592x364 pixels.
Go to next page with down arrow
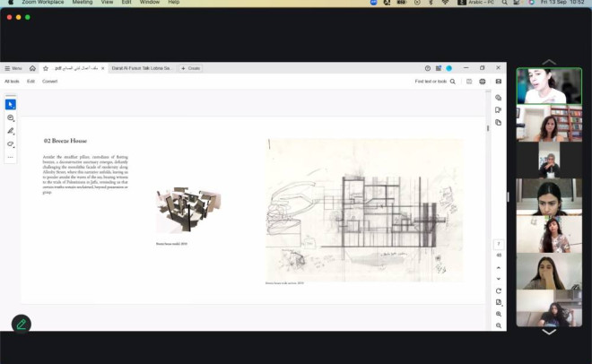pyautogui.click(x=499, y=279)
